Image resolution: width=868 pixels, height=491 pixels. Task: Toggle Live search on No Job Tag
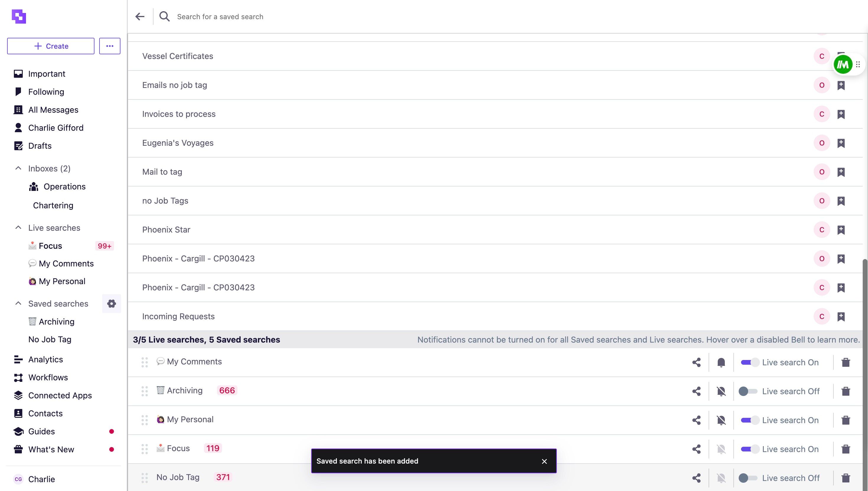point(748,478)
